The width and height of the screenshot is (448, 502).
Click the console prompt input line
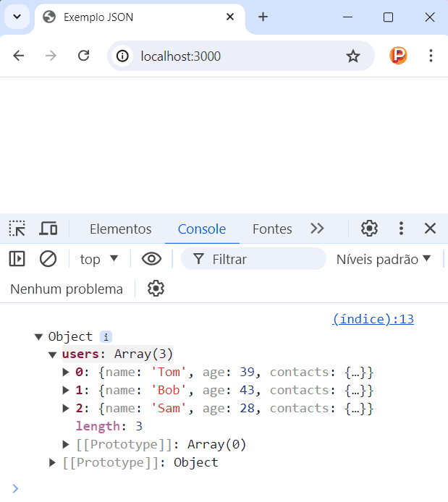point(231,488)
